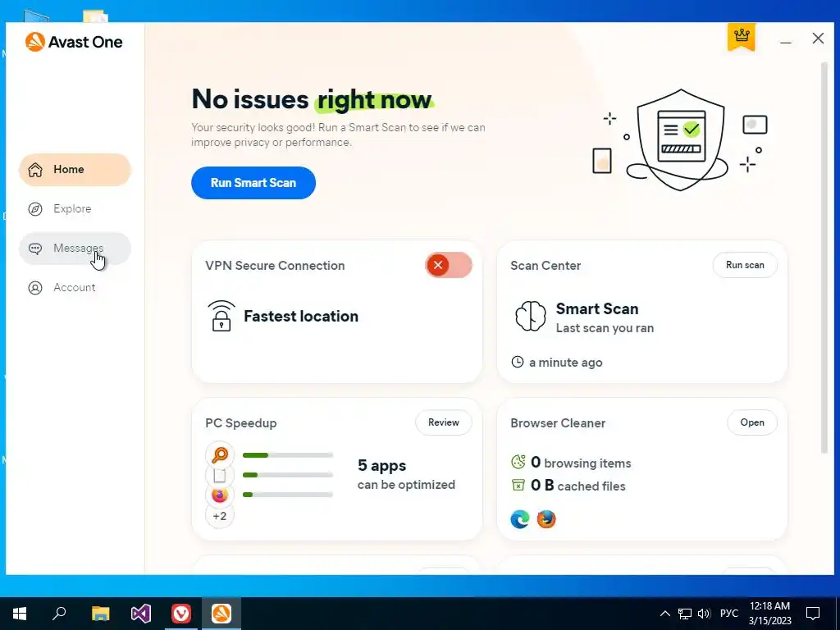Click the Browser Cleaner card title
Image resolution: width=840 pixels, height=630 pixels.
558,423
